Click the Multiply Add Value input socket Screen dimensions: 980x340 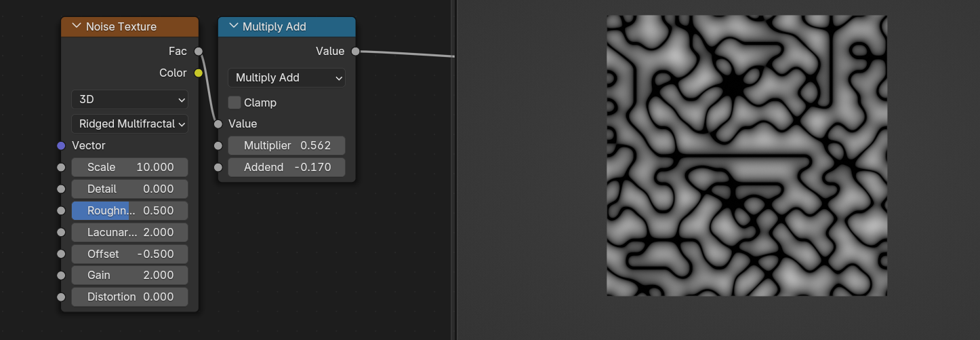click(218, 124)
